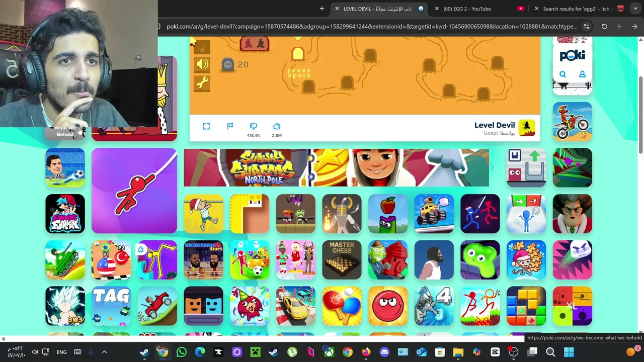Open the TAG game tile

point(111,306)
